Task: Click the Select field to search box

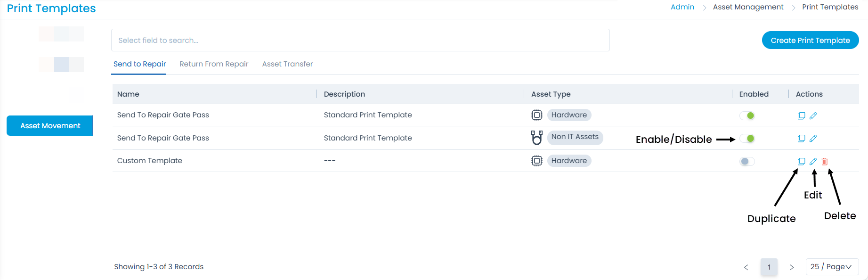Action: pos(360,41)
